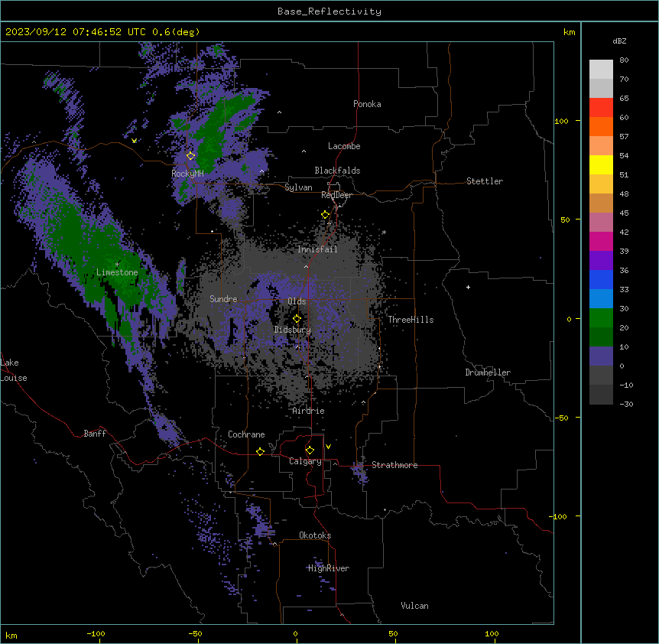Select the Okotoks town label
659x644 pixels.
pos(315,535)
